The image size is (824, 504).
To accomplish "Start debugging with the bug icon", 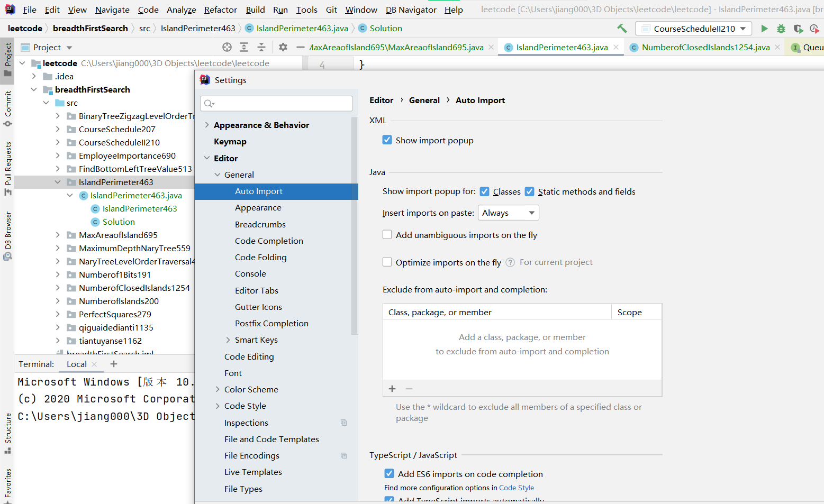I will click(781, 29).
